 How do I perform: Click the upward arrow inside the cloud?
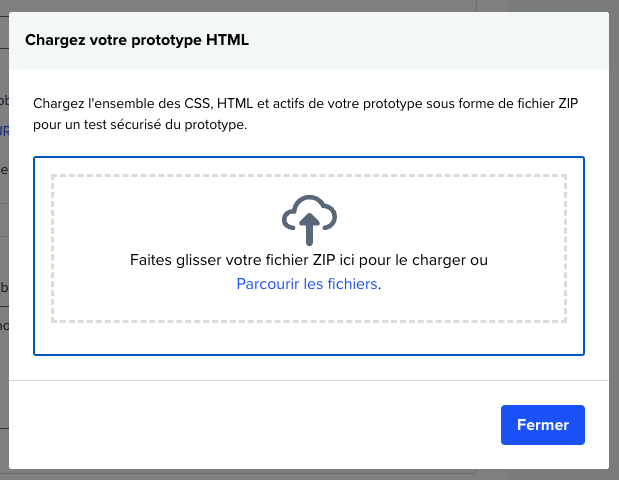click(309, 228)
